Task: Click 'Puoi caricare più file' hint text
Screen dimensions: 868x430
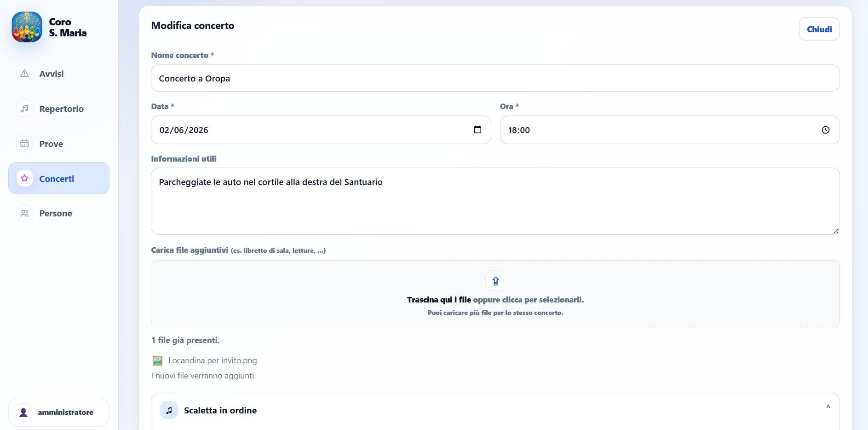Action: (x=495, y=313)
